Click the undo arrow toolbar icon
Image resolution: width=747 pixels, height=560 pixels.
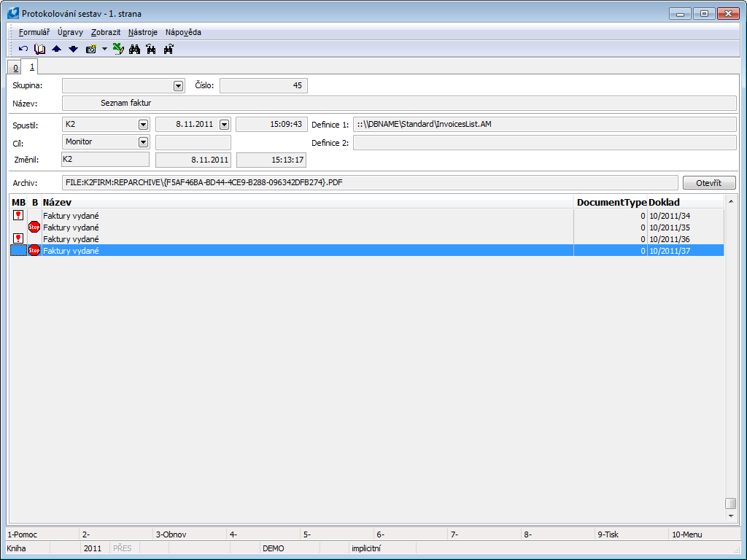(23, 49)
